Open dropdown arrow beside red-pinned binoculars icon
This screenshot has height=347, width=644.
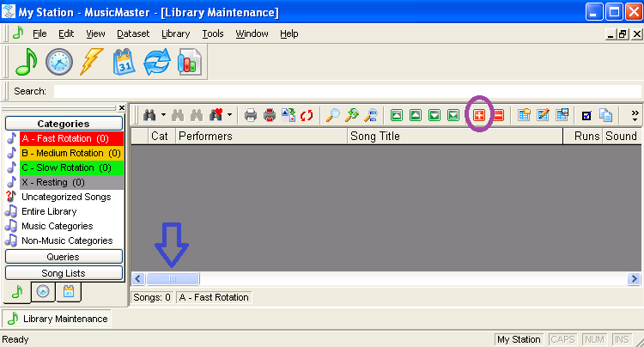[230, 115]
